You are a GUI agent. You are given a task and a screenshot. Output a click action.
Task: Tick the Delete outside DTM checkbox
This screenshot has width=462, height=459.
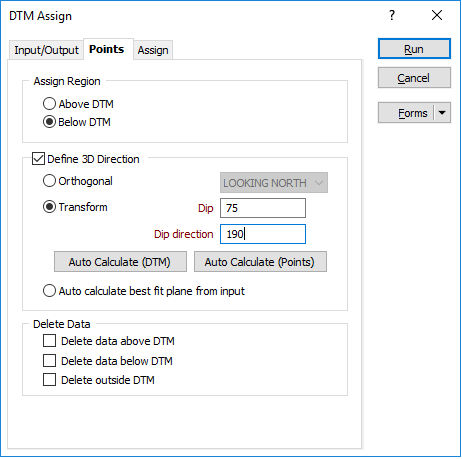pyautogui.click(x=49, y=380)
